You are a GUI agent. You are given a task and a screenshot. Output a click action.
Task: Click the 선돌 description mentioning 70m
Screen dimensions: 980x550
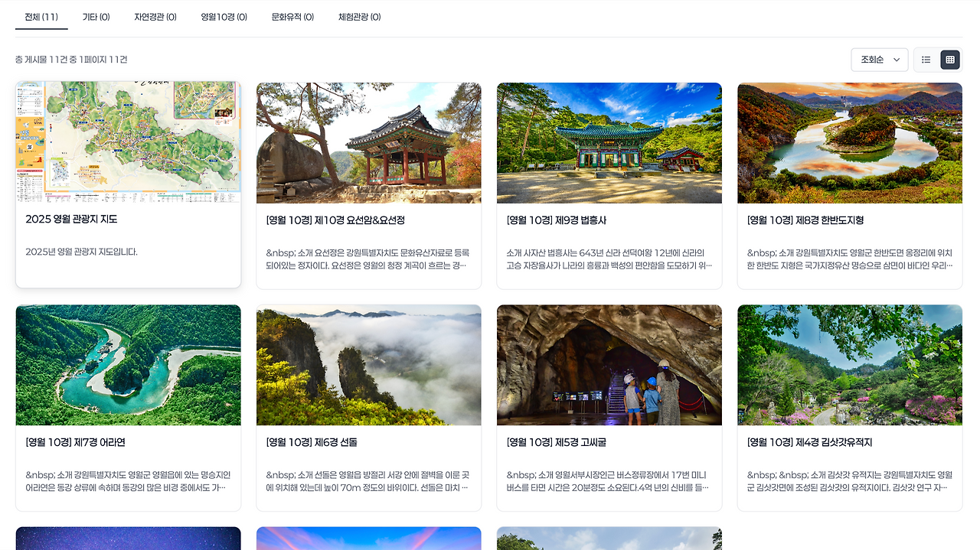pos(368,481)
